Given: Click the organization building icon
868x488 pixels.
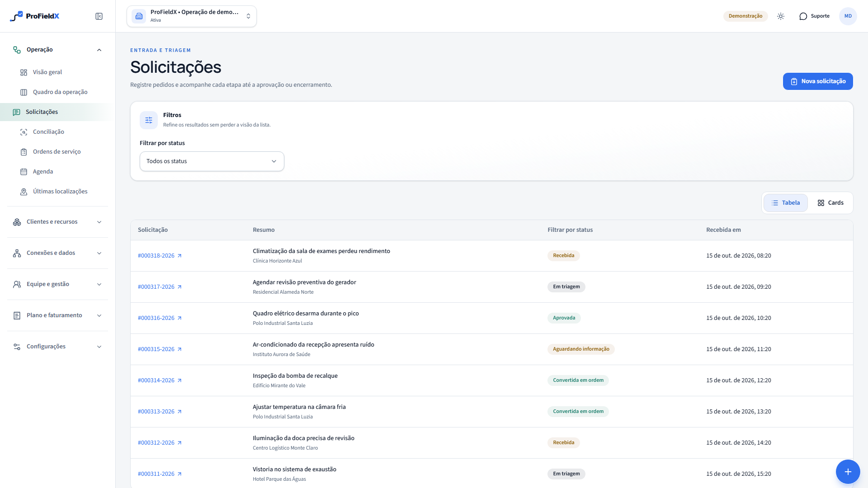Looking at the screenshot, I should [139, 16].
